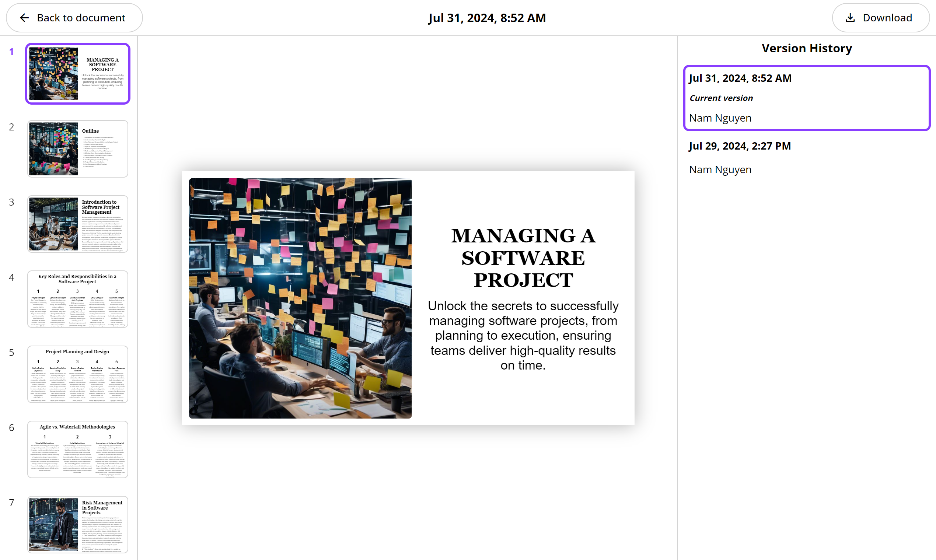The image size is (936, 560).
Task: Click the Version History heading
Action: tap(807, 48)
